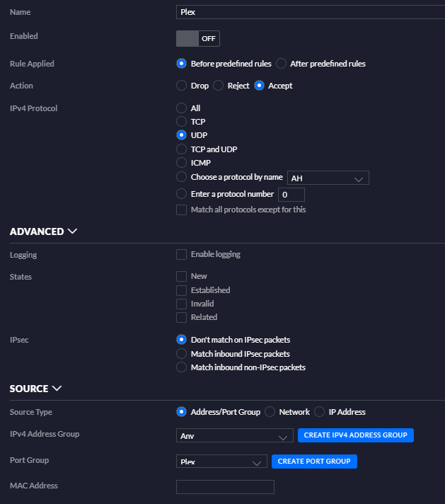The image size is (445, 504).
Task: Click Create Port Group button
Action: click(x=314, y=462)
